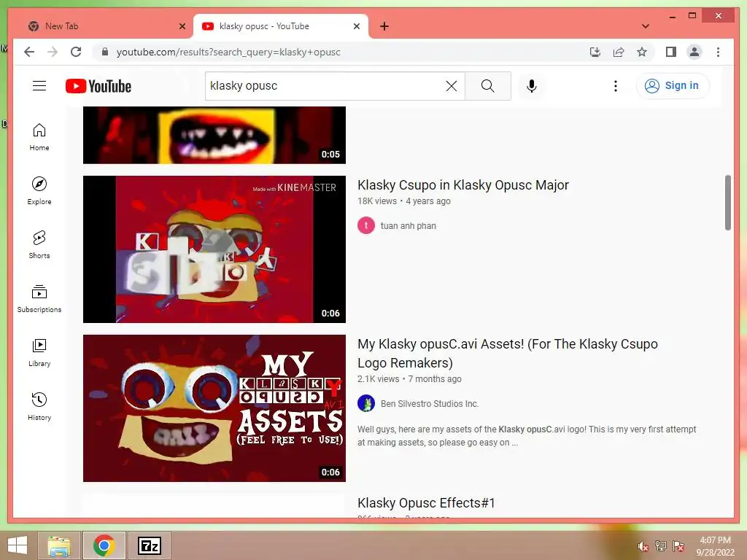Click the Sign in button
747x560 pixels.
click(672, 86)
